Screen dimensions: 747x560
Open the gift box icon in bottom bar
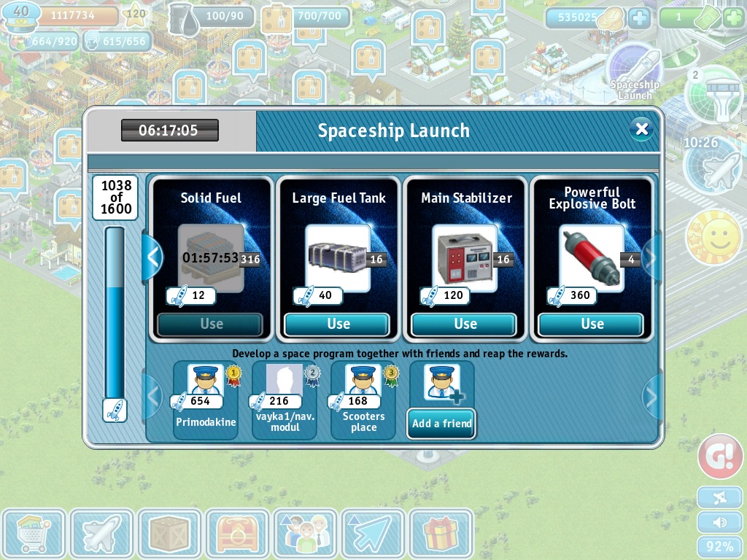click(441, 533)
